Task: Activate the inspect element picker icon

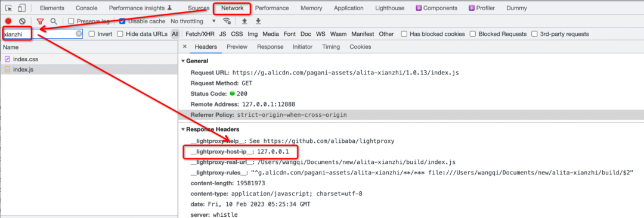Action: (x=8, y=8)
